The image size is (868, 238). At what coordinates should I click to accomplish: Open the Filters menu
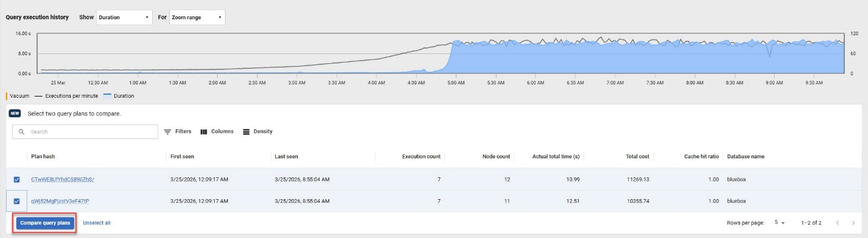[x=178, y=132]
